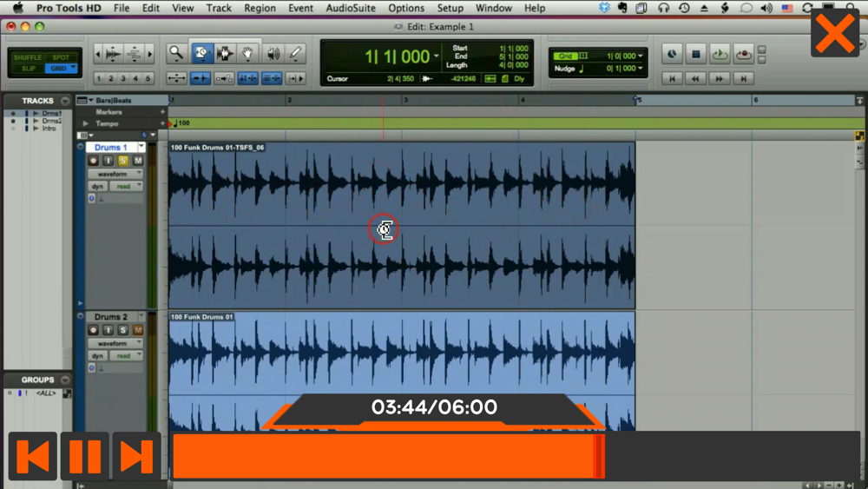The height and width of the screenshot is (489, 868).
Task: Open the Setup menu
Action: tap(450, 9)
